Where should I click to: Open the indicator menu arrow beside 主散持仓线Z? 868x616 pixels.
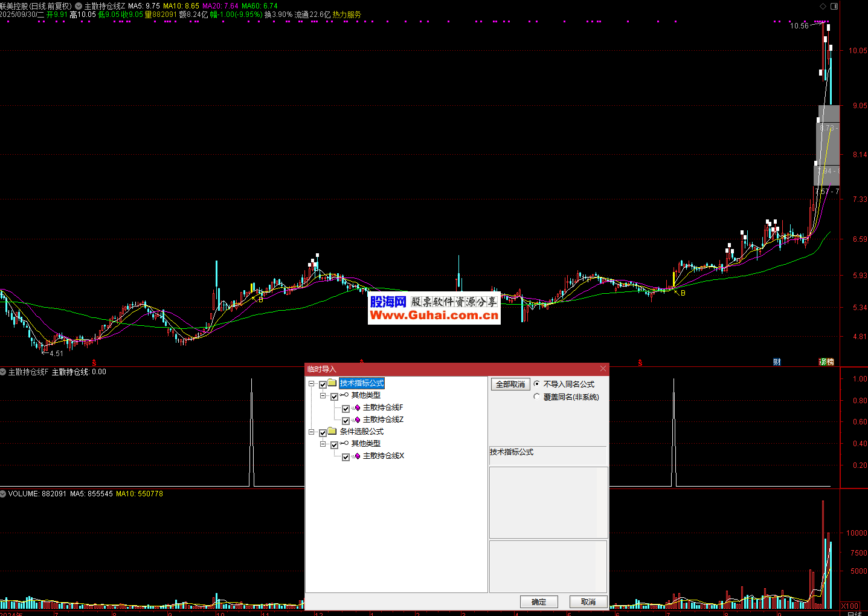pos(79,6)
